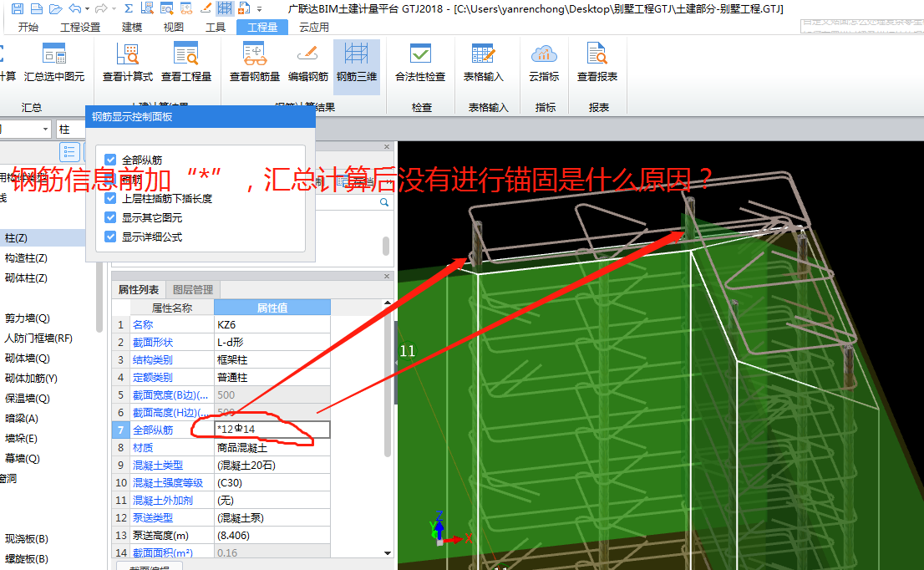Click 查看钢筋量 ribbon button
The width and height of the screenshot is (924, 570).
(x=255, y=63)
